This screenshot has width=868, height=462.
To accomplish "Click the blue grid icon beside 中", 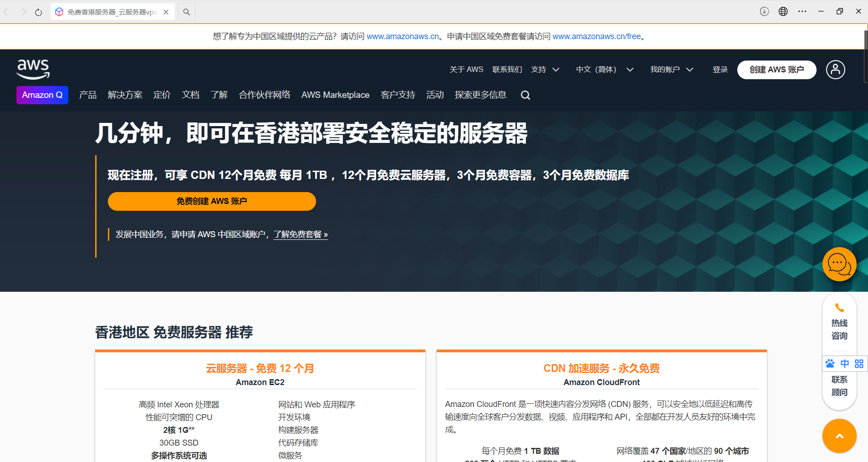I will [x=859, y=364].
